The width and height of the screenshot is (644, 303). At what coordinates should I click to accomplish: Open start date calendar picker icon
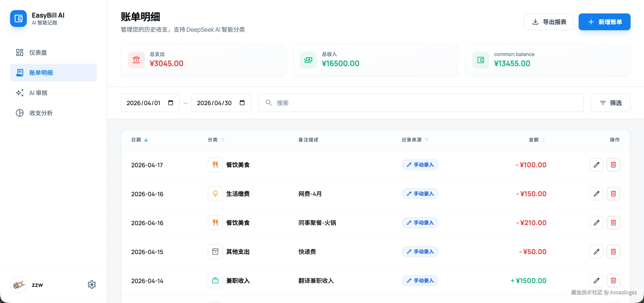click(x=170, y=103)
